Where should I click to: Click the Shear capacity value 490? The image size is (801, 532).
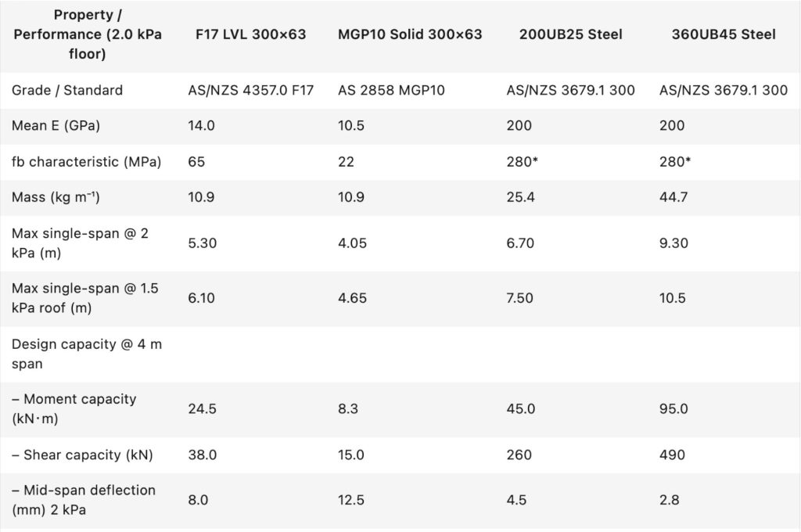pyautogui.click(x=673, y=455)
